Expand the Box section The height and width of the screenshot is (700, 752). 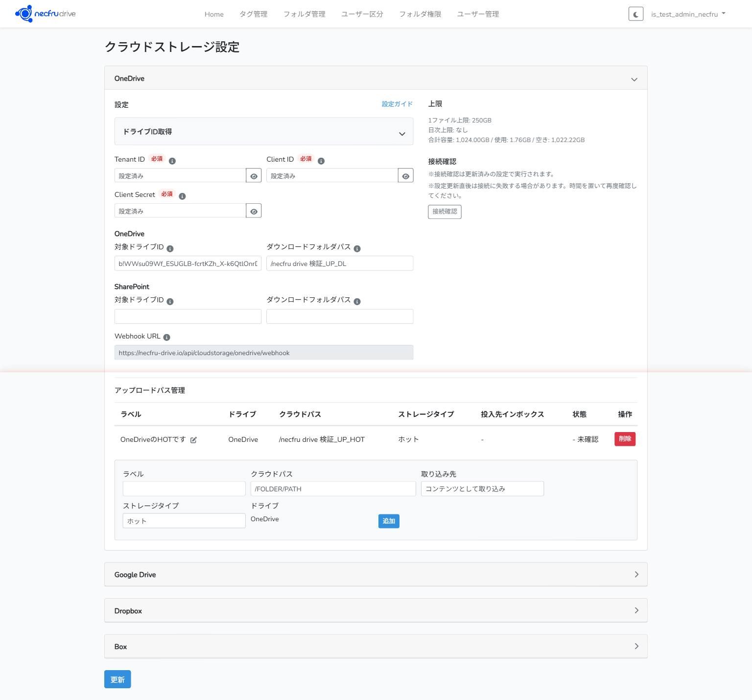(376, 647)
